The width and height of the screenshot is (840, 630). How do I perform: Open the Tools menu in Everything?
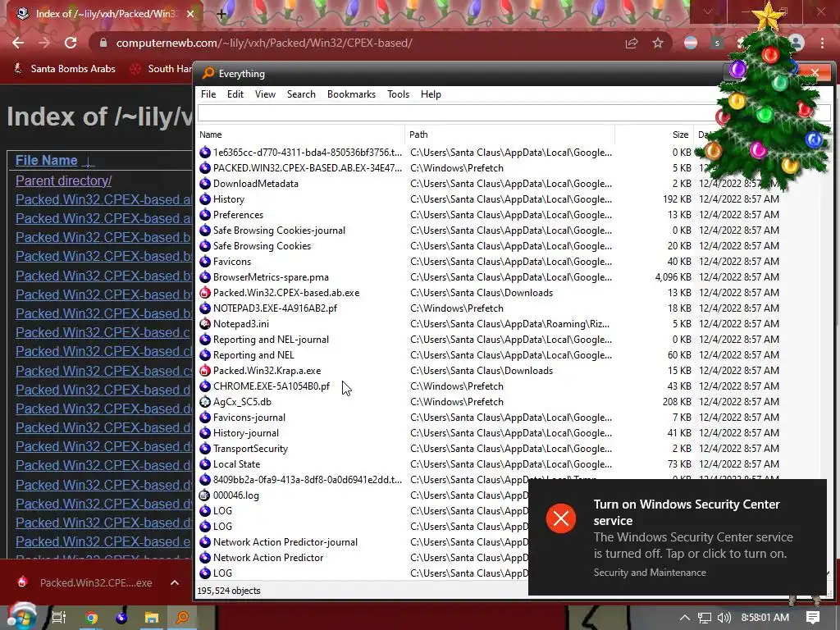[x=398, y=94]
